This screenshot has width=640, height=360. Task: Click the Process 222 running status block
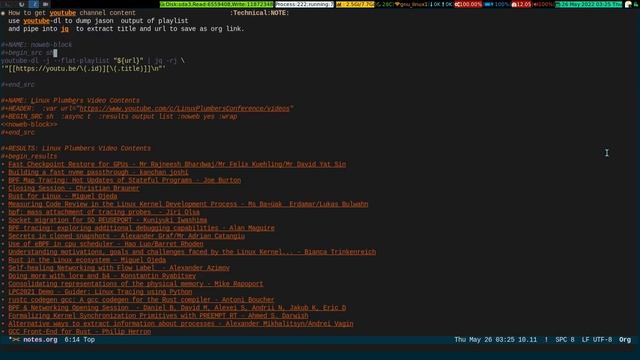coord(304,4)
